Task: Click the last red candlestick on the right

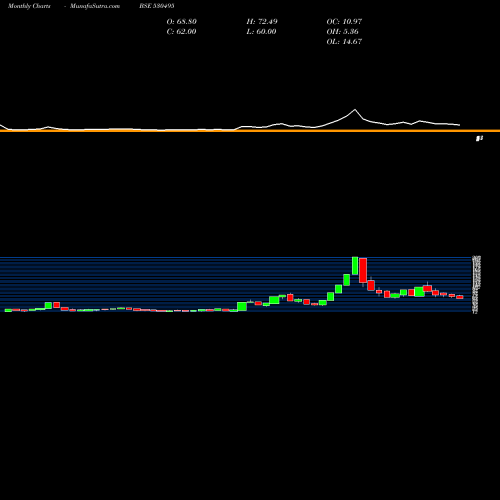Action: [460, 297]
